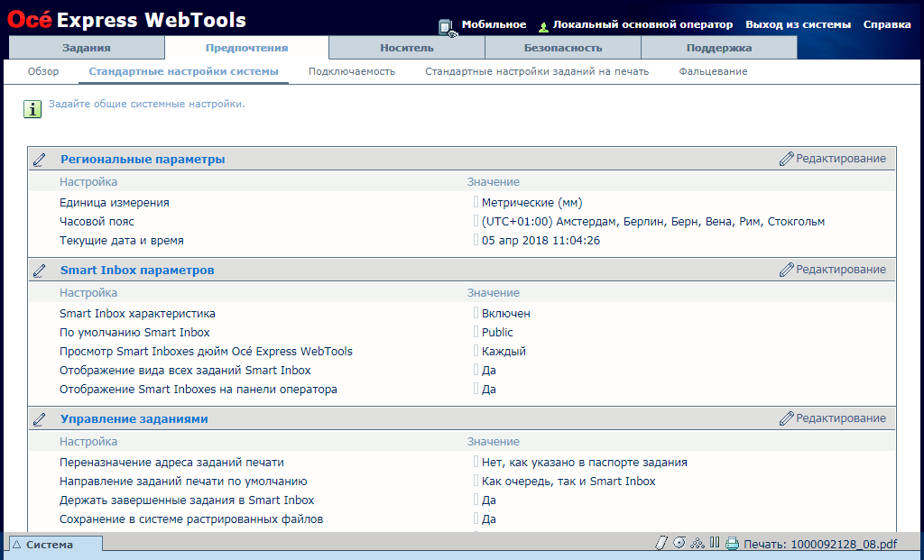Click Переназначение адреса заданий печати setting
Image resolution: width=924 pixels, height=560 pixels.
pyautogui.click(x=171, y=463)
